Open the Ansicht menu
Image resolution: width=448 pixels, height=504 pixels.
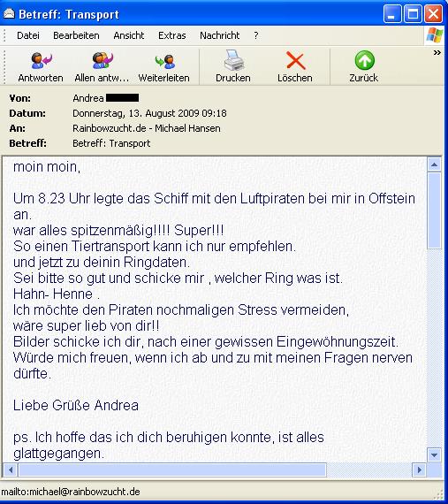129,35
